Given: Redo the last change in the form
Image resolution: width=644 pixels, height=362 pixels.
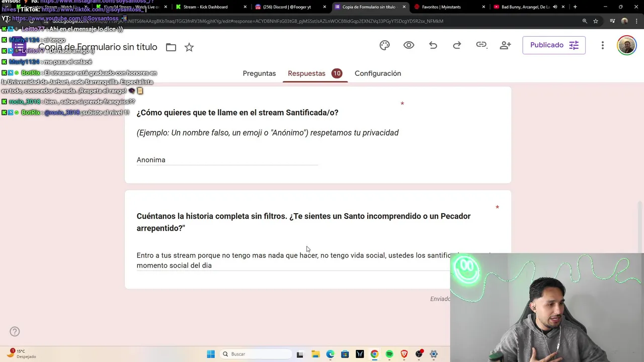Looking at the screenshot, I should click(457, 45).
